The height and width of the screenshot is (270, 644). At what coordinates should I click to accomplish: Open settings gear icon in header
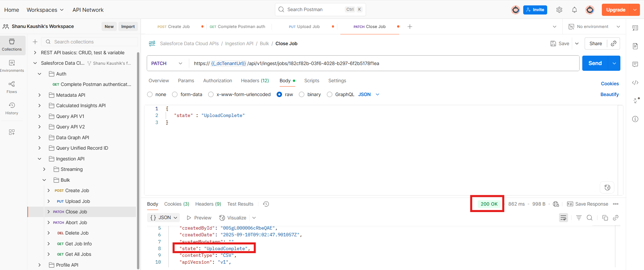coord(559,10)
